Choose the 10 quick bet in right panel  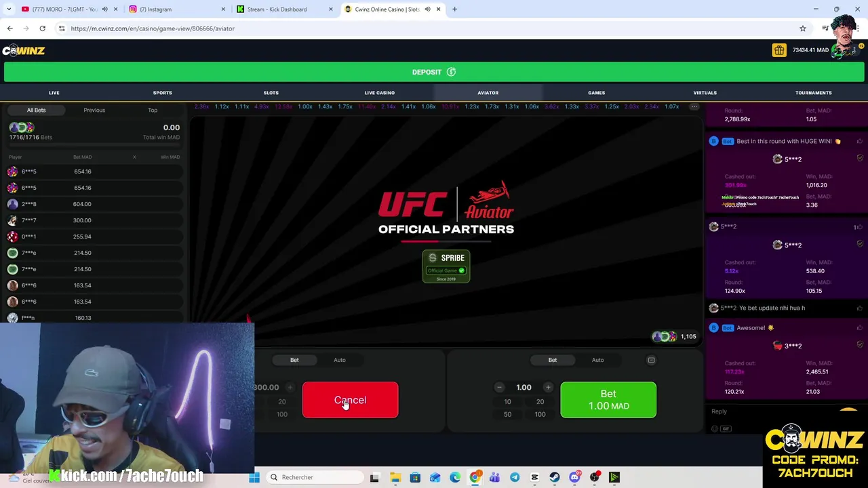pyautogui.click(x=507, y=401)
